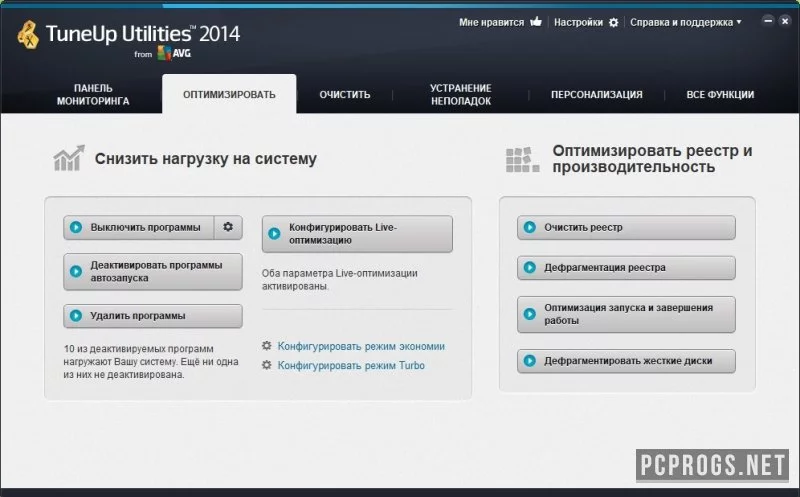Click the play icon on Дефрагментация реестра

[530, 267]
